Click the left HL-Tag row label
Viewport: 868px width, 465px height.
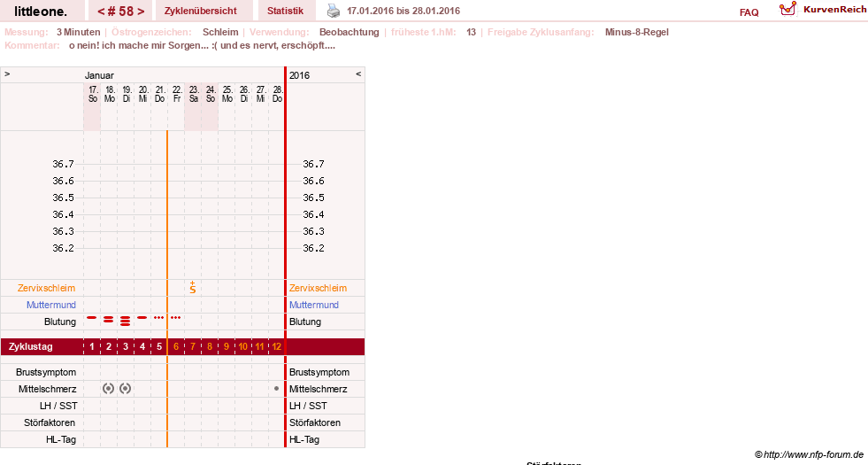(x=61, y=439)
